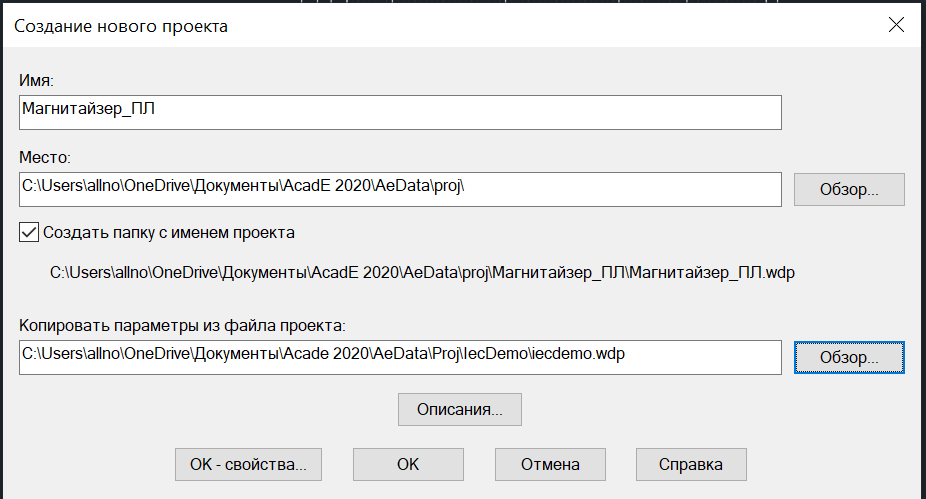Click the full Магнитайзер_ПЛ.wdp preview path
This screenshot has height=499, width=926.
tap(422, 272)
